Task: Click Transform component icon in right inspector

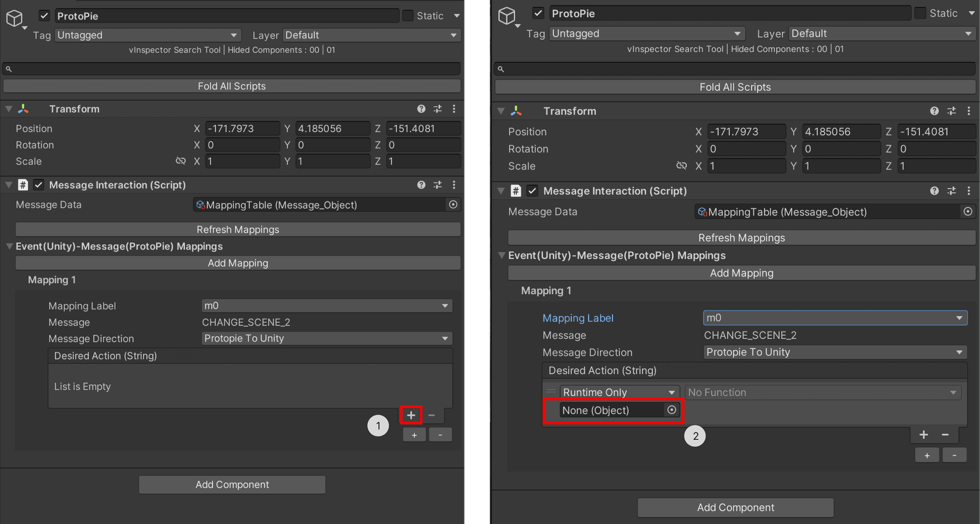Action: click(x=516, y=111)
